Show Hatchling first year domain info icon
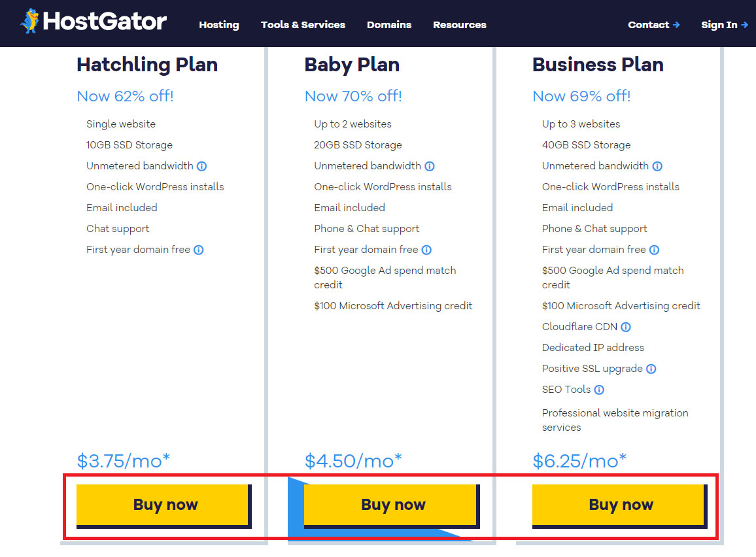 (199, 250)
